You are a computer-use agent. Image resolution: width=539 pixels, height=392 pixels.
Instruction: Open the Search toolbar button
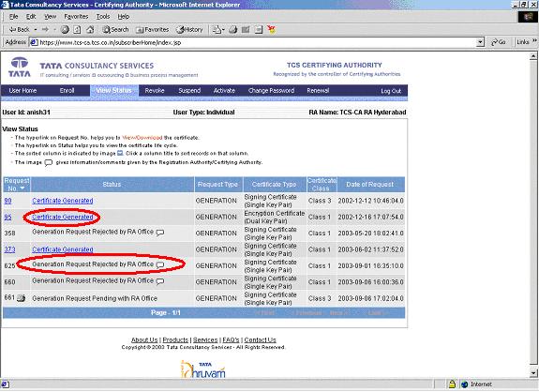[x=115, y=30]
